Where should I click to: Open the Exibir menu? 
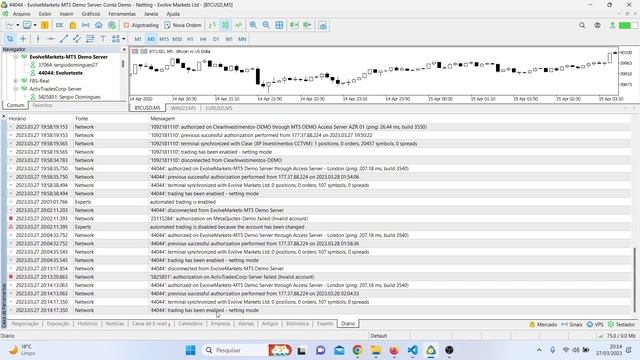coord(45,14)
